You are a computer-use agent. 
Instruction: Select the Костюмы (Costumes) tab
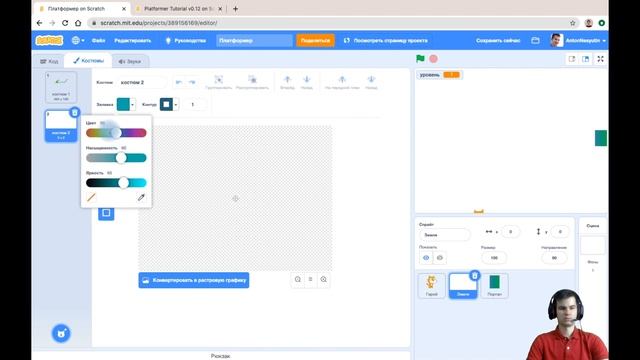pos(88,61)
